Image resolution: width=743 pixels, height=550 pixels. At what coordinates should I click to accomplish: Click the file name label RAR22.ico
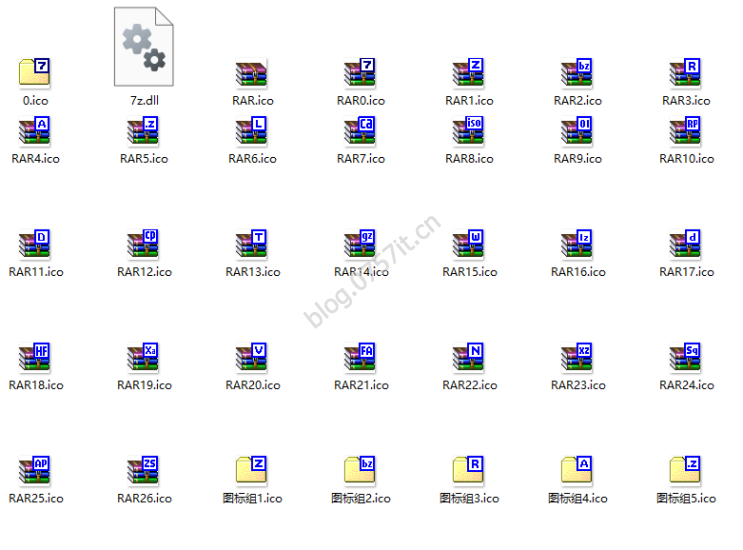[470, 385]
